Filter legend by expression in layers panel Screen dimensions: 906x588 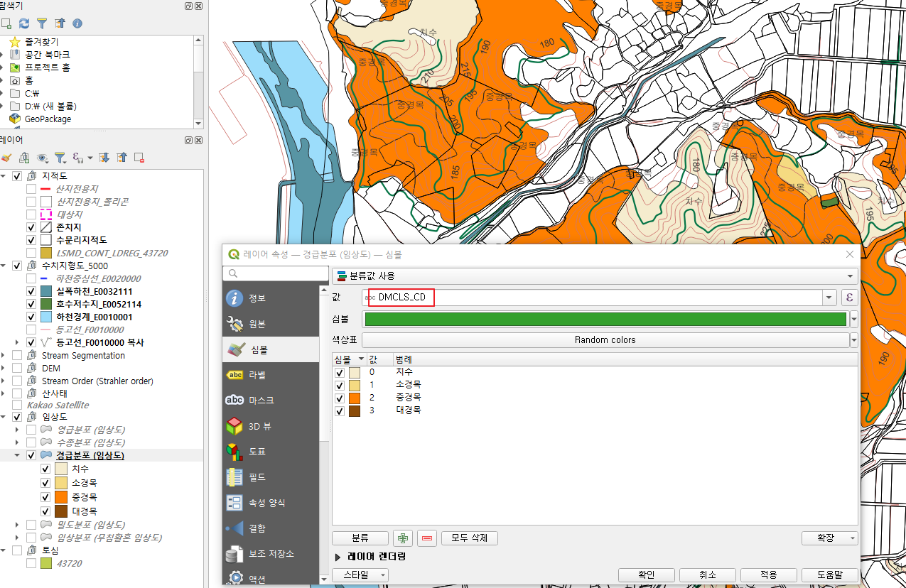pos(77,158)
